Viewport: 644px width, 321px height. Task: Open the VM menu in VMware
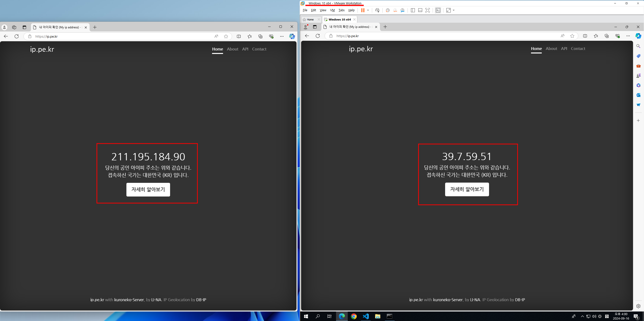pyautogui.click(x=332, y=10)
